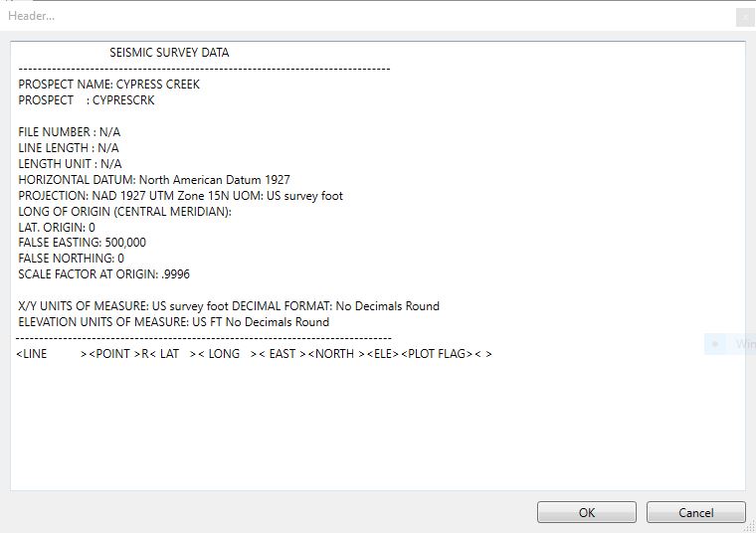756x533 pixels.
Task: Place cursor on SEISMIC SURVEY DATA title
Action: pyautogui.click(x=169, y=53)
